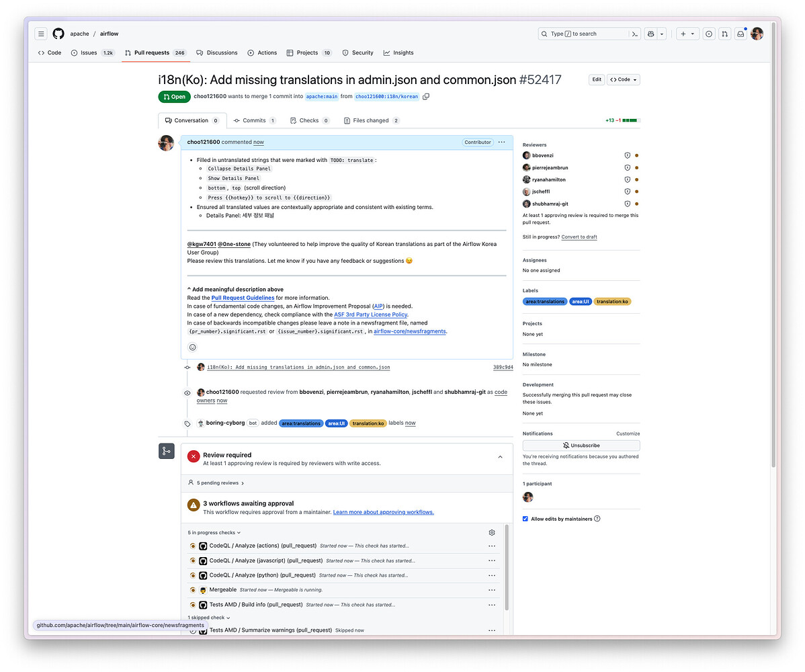Copy the head branch name icon

click(425, 97)
